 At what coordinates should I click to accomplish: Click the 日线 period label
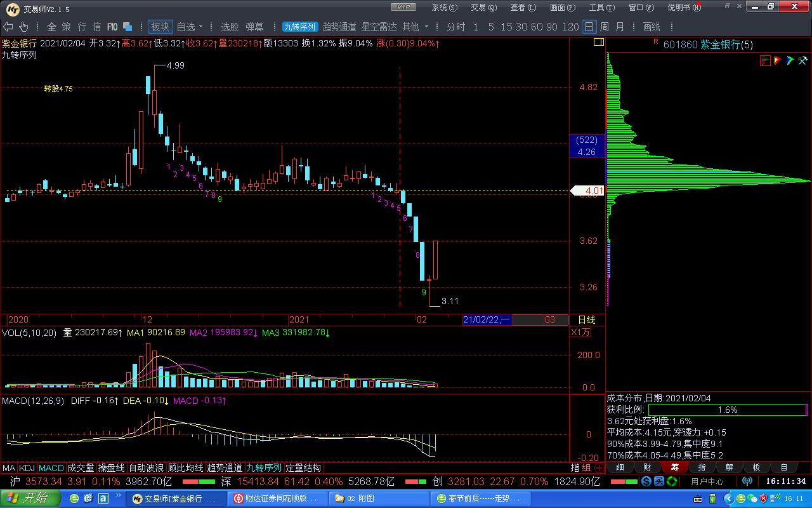pyautogui.click(x=587, y=319)
